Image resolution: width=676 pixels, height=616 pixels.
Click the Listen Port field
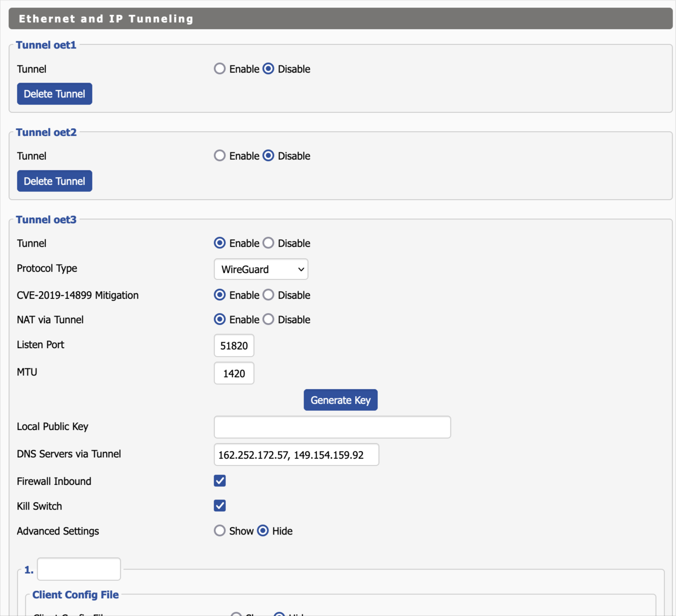tap(234, 346)
